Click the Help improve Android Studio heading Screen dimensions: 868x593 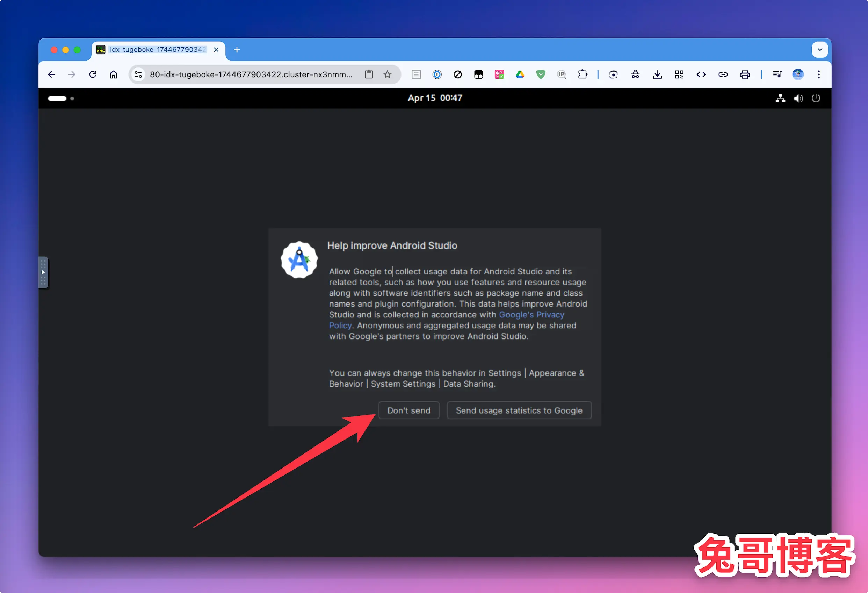click(x=392, y=245)
